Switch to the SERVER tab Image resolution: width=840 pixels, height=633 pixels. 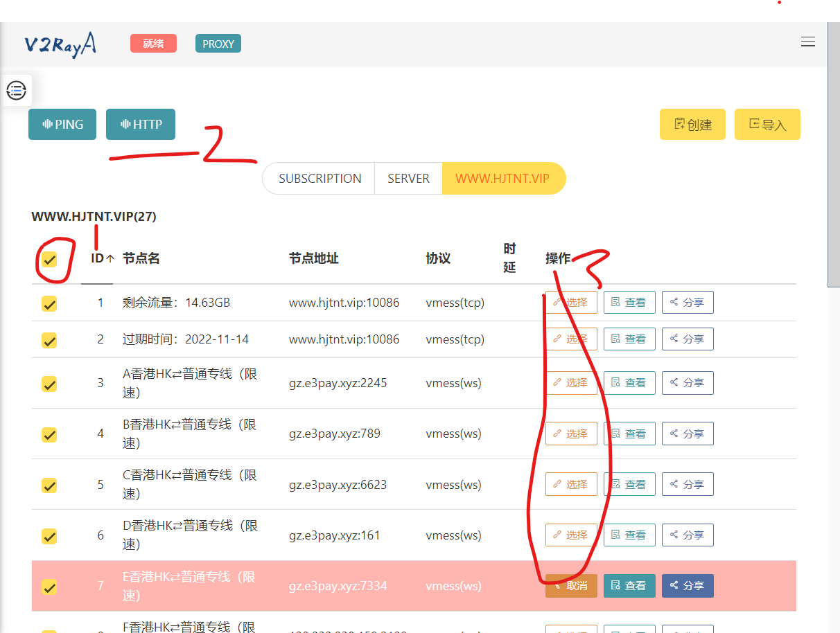click(x=408, y=178)
